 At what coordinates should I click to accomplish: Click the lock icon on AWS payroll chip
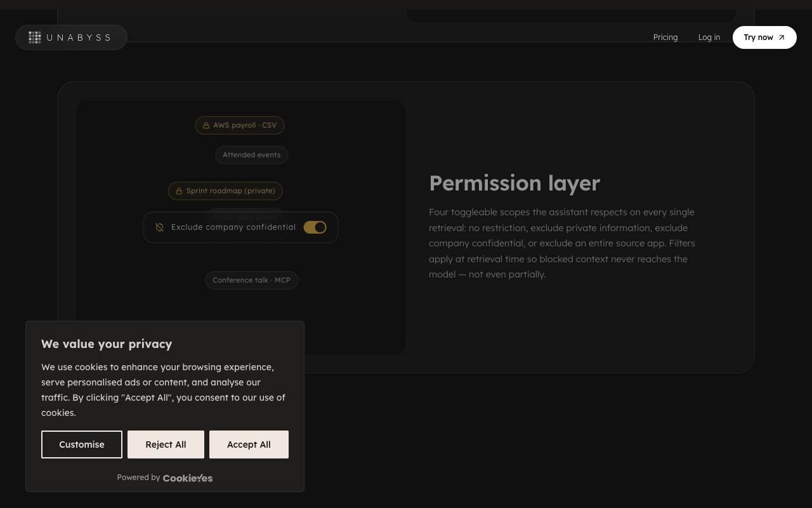click(x=206, y=126)
